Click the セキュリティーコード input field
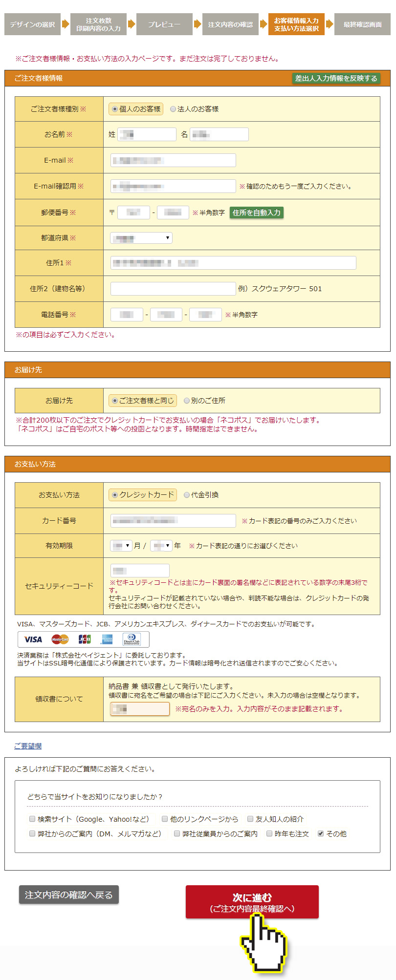Viewport: 396px width, 980px height. (140, 571)
